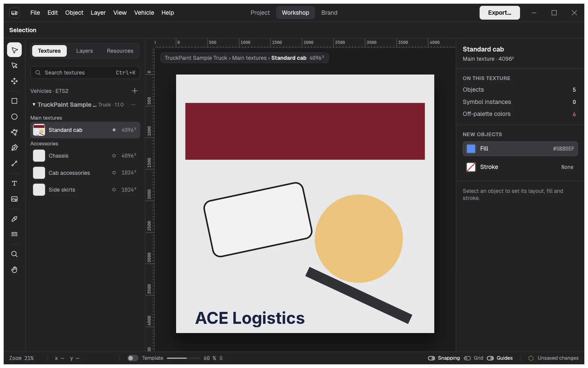Switch to the Project tab
This screenshot has width=588, height=368.
pos(260,13)
